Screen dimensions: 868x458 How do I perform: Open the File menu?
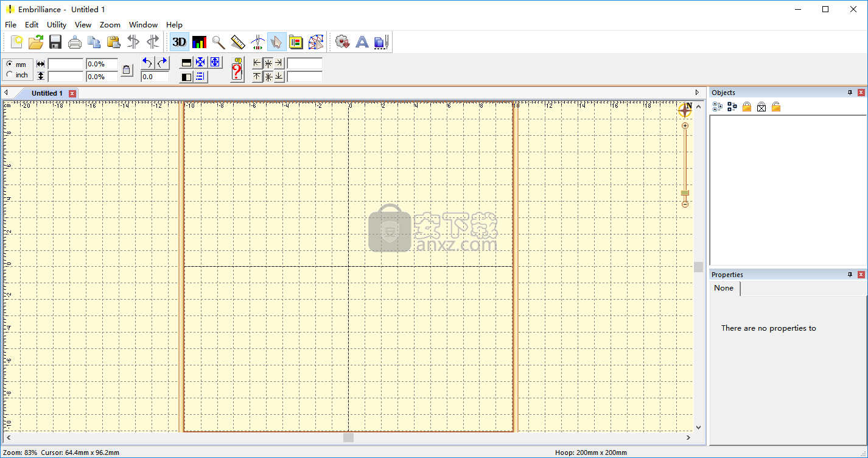(10, 24)
